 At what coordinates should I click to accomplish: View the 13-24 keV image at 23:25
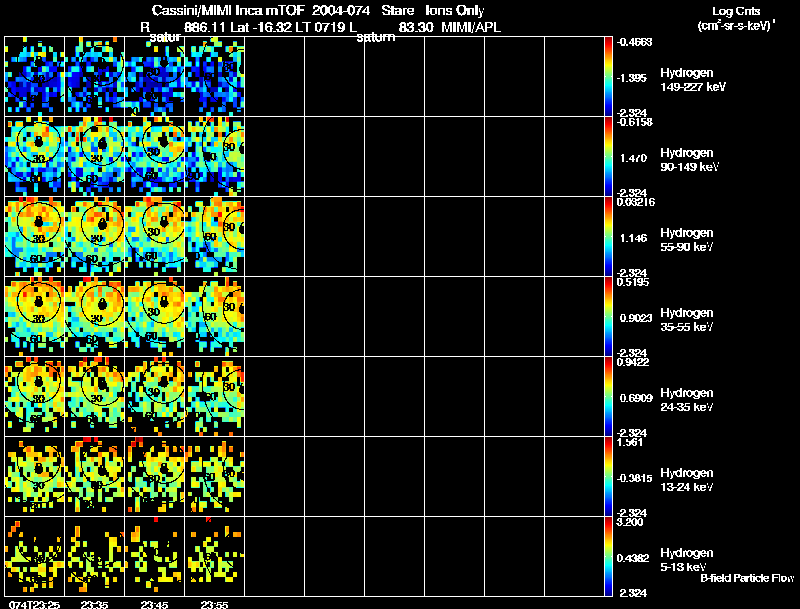[x=35, y=477]
